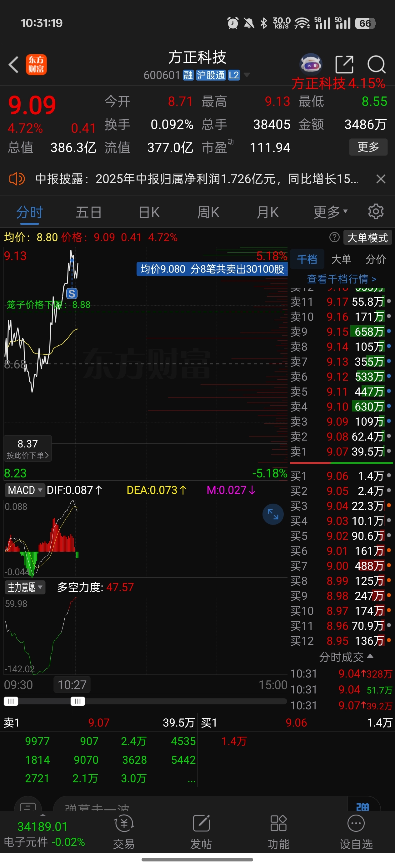Open 电子元件 sector index bar

[44, 834]
